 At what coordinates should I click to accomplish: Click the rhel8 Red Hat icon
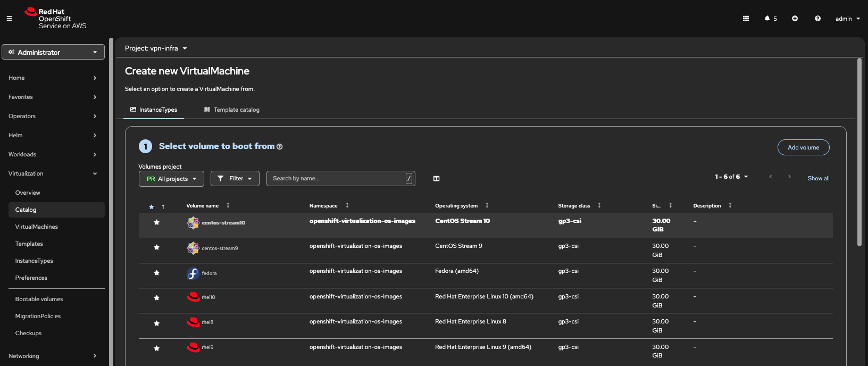coord(193,322)
